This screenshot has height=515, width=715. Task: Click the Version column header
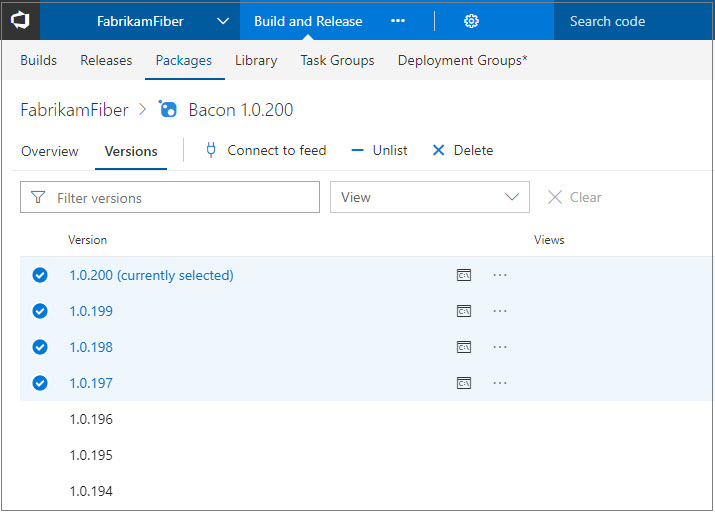(87, 240)
